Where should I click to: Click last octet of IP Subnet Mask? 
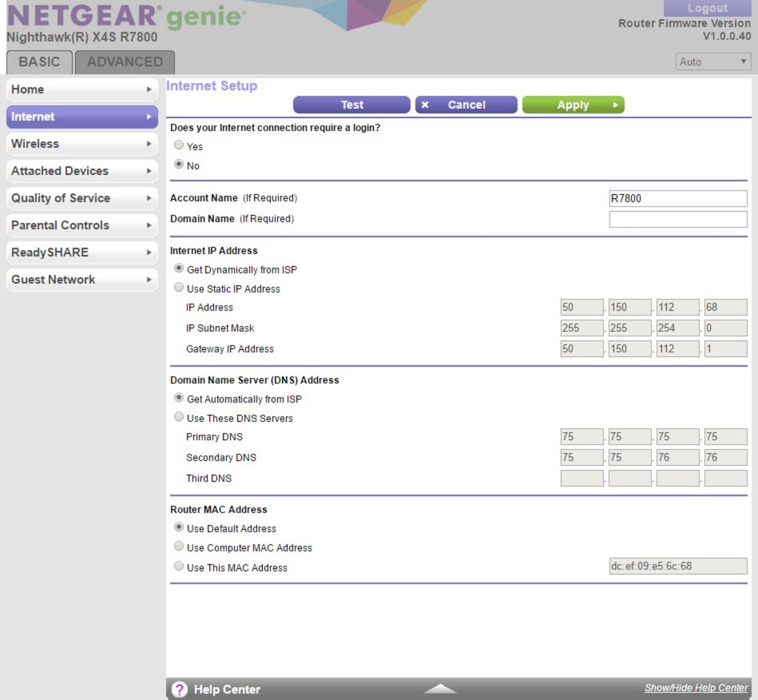pyautogui.click(x=726, y=328)
